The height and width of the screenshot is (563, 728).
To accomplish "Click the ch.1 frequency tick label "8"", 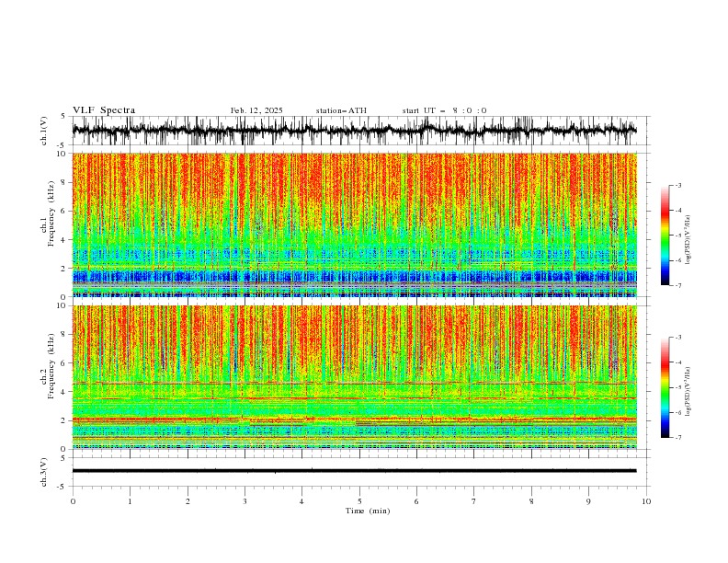I will (x=63, y=182).
